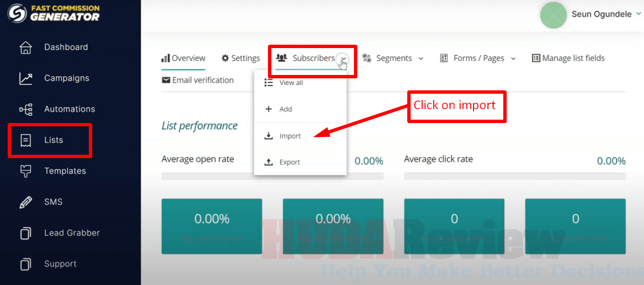
Task: Open the Support sidebar icon
Action: [25, 263]
